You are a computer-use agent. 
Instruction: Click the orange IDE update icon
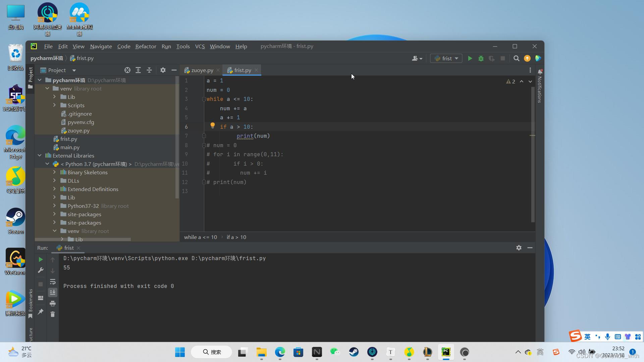pos(527,58)
